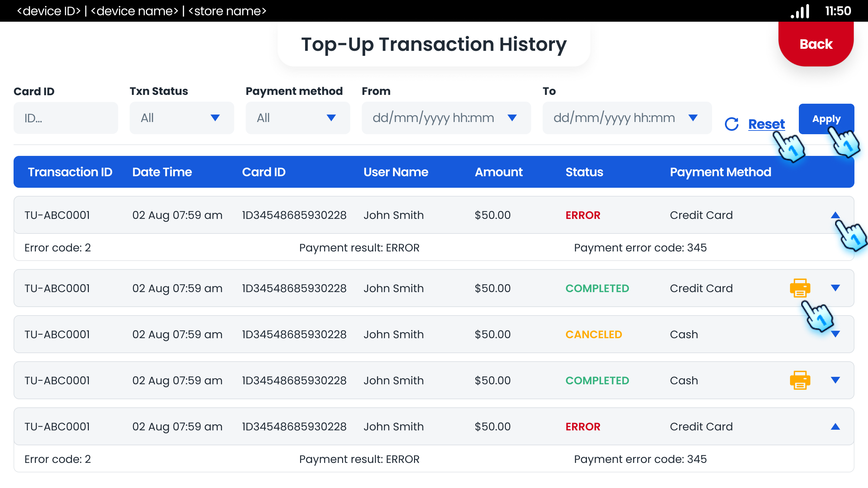Screen dimensions: 868x488
Task: Click the Reset link
Action: click(x=766, y=124)
